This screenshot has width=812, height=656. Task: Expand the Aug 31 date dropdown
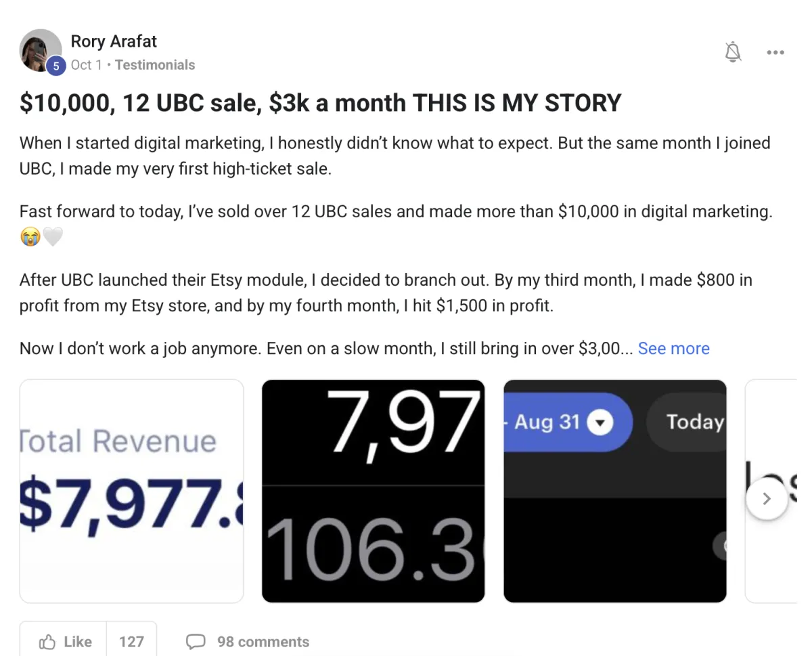(x=600, y=422)
